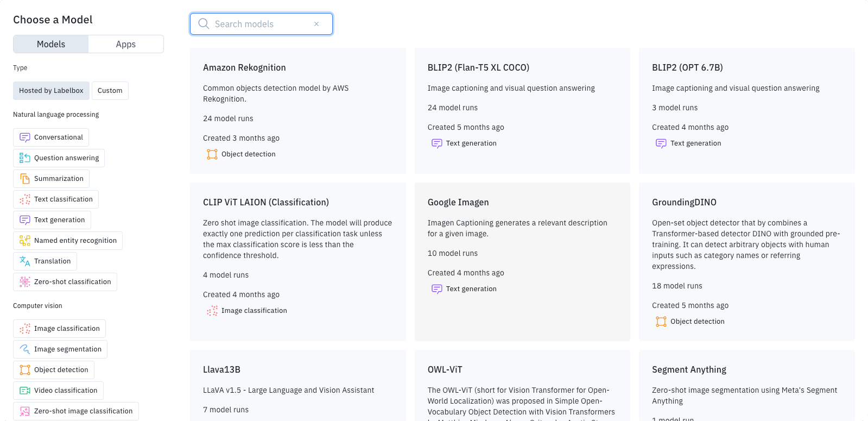Switch to the Models tab
The width and height of the screenshot is (868, 421).
coord(51,44)
